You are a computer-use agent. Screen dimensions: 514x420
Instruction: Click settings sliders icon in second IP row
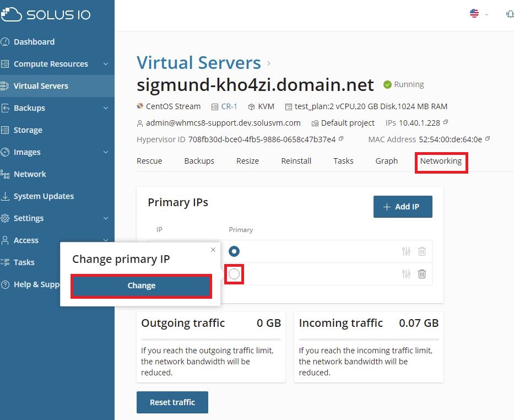click(x=407, y=274)
